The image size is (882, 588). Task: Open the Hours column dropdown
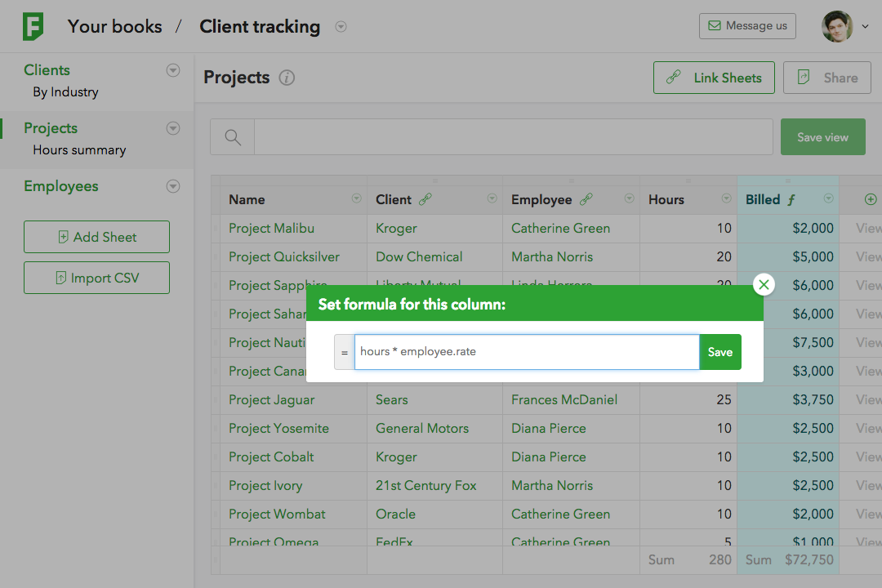point(727,198)
